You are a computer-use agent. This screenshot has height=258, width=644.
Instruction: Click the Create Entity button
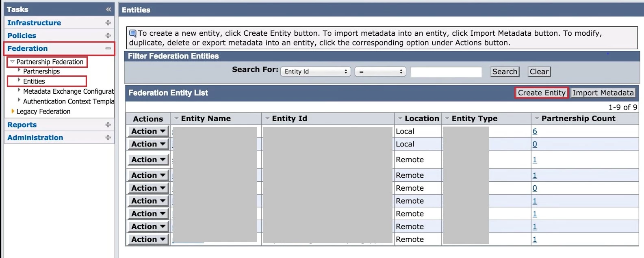coord(541,93)
